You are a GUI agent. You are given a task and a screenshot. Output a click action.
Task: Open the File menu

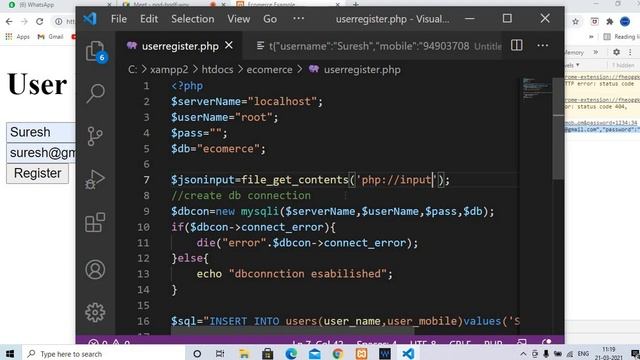pyautogui.click(x=119, y=19)
